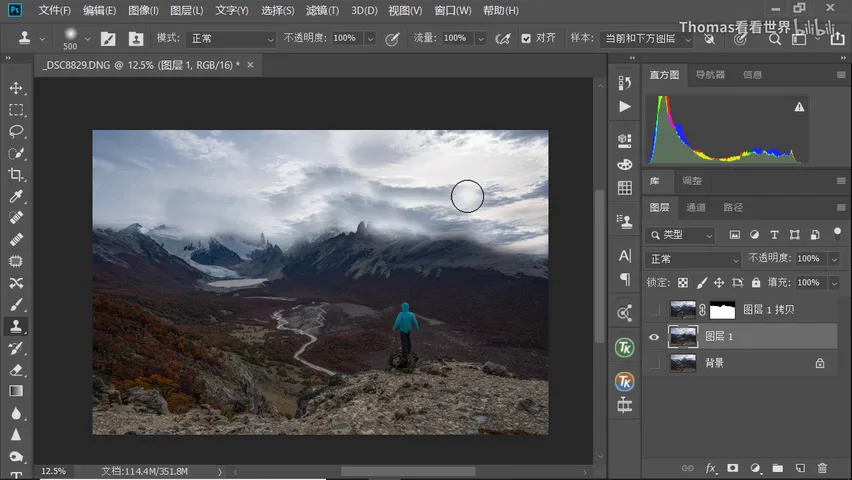Screen dimensions: 852x480
Task: Close the _DSC8829.DNG document tab
Action: pyautogui.click(x=250, y=65)
